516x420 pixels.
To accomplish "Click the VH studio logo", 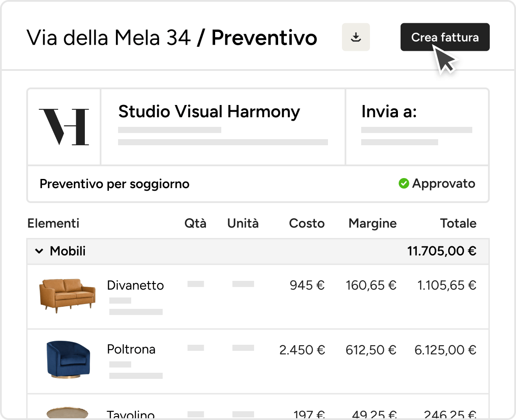I will pos(64,127).
